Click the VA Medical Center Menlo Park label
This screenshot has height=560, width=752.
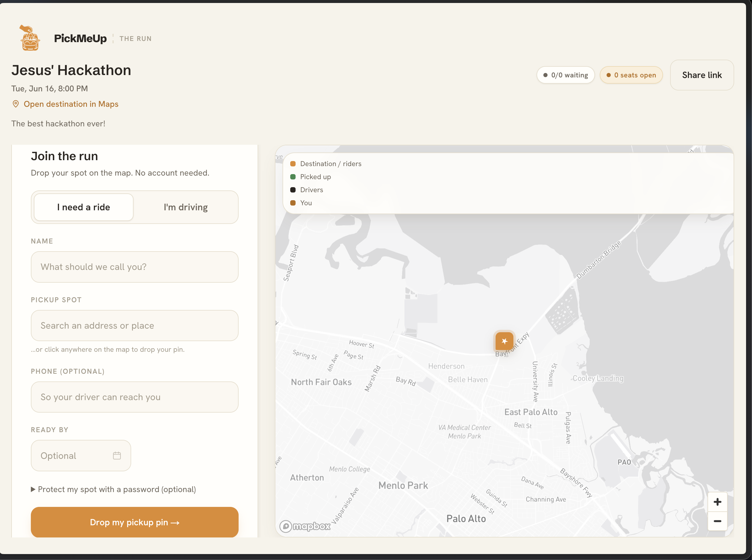464,432
